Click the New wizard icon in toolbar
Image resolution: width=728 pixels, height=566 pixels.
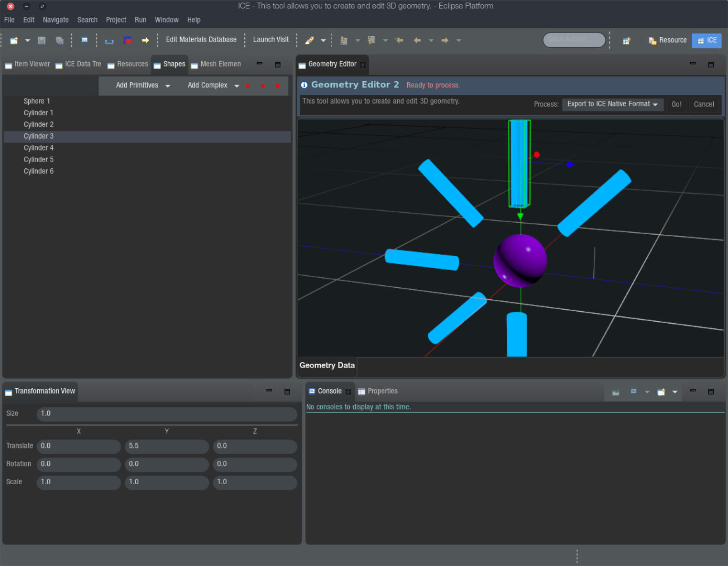(14, 41)
